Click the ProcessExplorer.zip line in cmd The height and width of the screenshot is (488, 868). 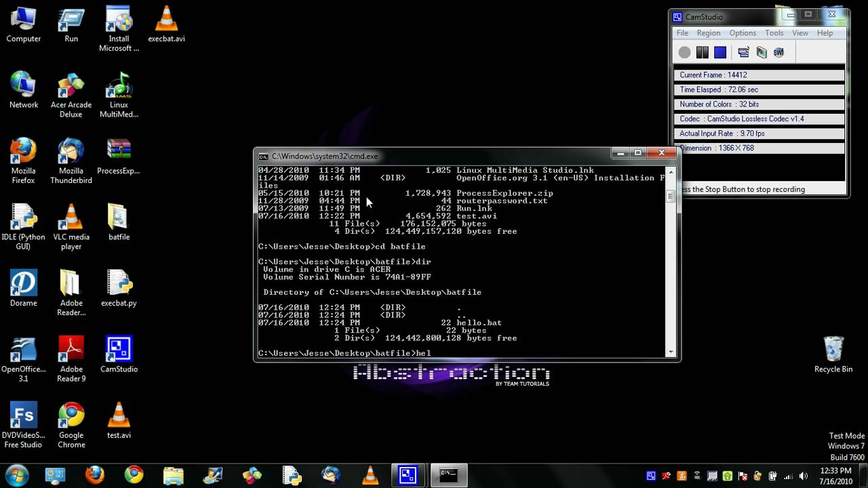point(406,193)
